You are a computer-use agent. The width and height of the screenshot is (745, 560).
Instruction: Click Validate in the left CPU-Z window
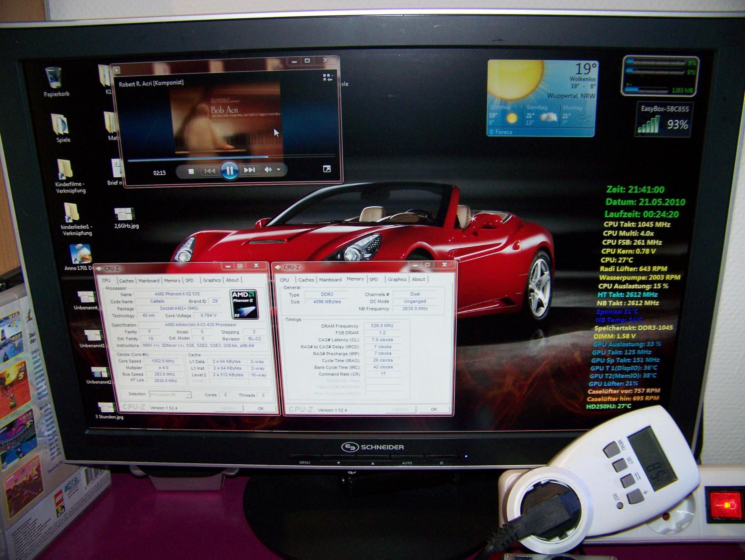tap(228, 408)
